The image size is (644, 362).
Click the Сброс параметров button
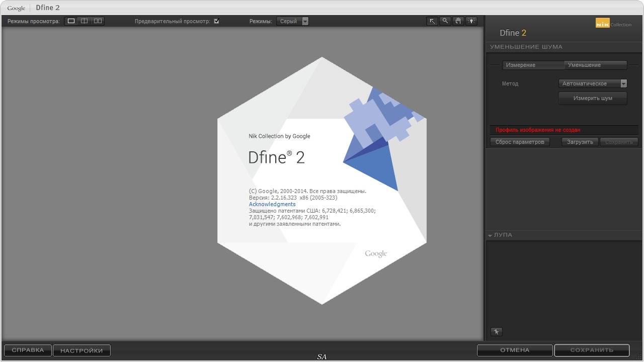point(520,142)
